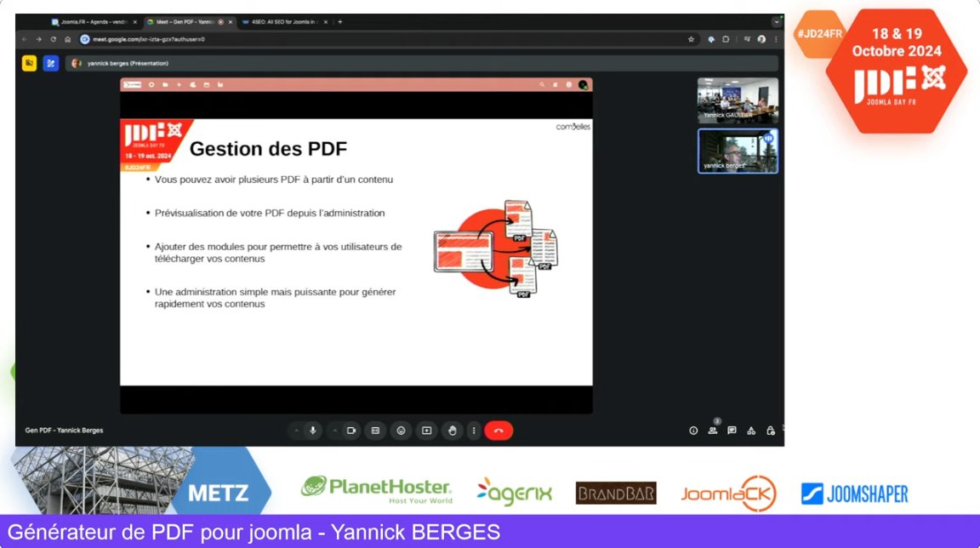This screenshot has width=980, height=548.
Task: Select the yannick berges video thumbnail
Action: click(x=738, y=151)
